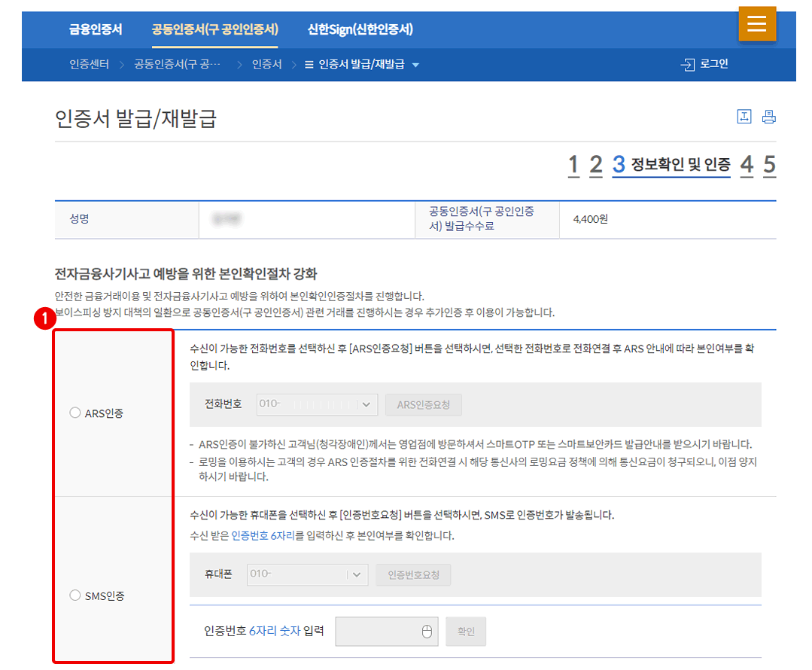
Task: Click the ARS인증요청 button
Action: tap(423, 405)
